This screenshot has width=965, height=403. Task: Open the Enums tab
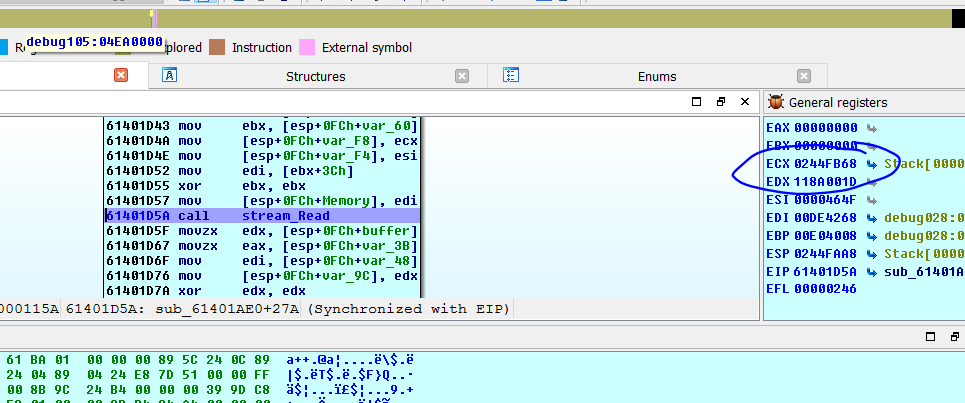pyautogui.click(x=656, y=76)
